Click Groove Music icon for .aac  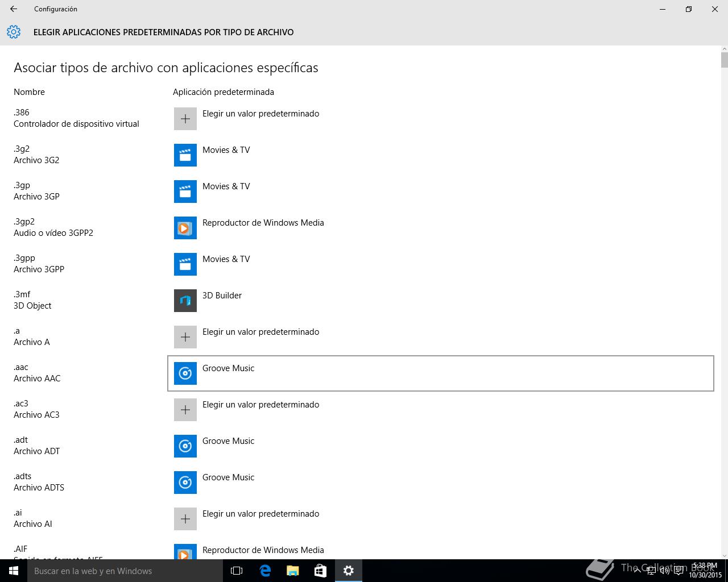(185, 373)
